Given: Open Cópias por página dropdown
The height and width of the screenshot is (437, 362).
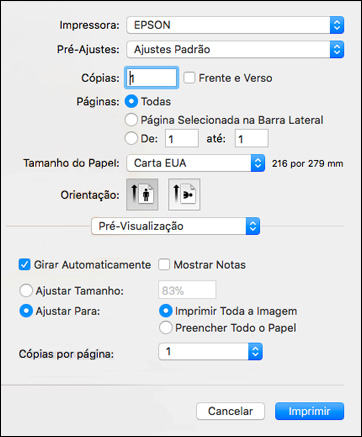Looking at the screenshot, I should point(211,352).
